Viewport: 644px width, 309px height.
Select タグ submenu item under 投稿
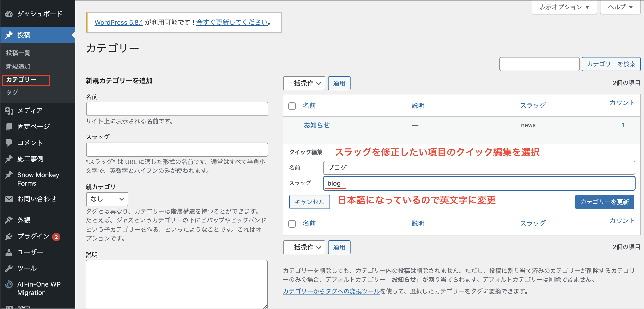12,92
